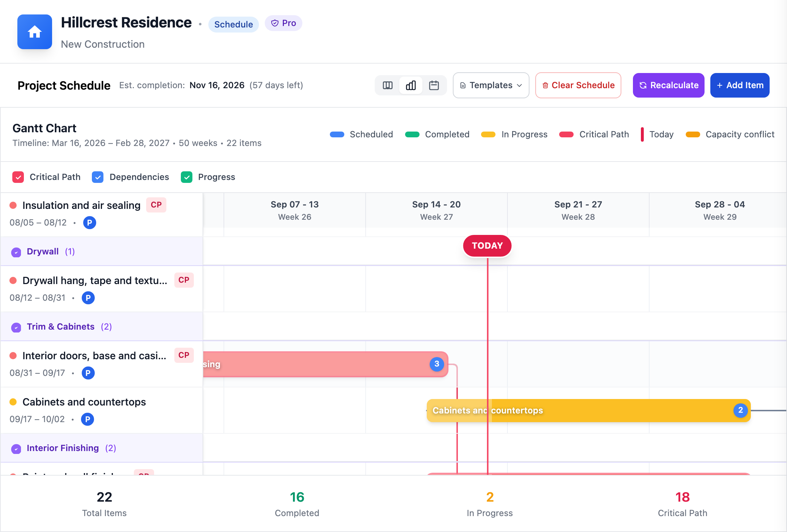Click the P badge under Insulation and air sealing

pos(90,223)
